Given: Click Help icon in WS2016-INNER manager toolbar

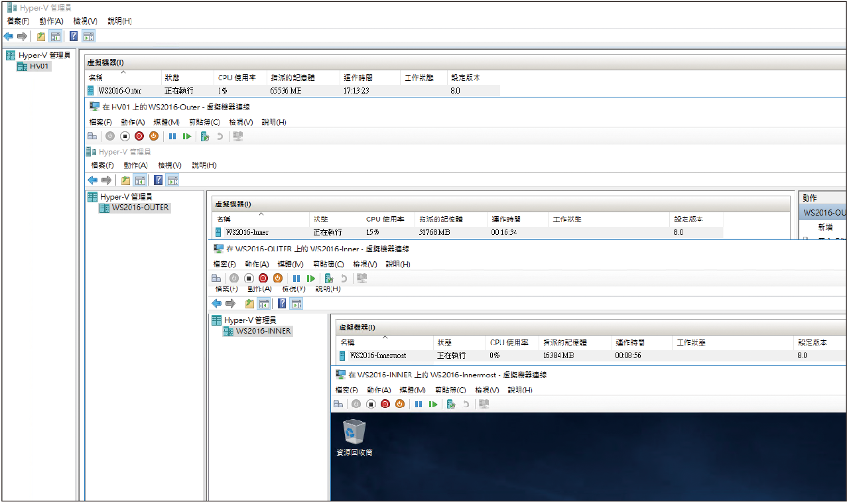Looking at the screenshot, I should (283, 304).
